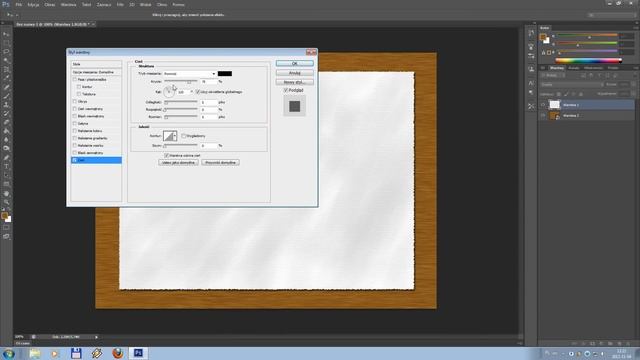This screenshot has width=640, height=360.
Task: Open the Obraz menu
Action: tap(50, 4)
